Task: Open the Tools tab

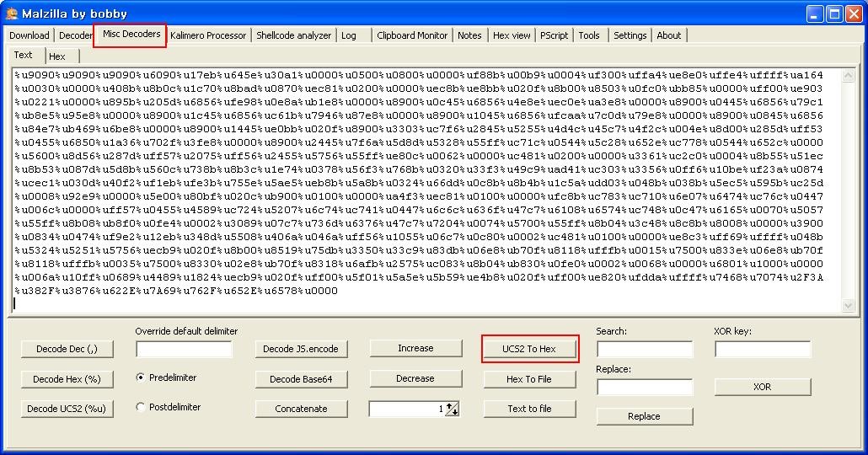Action: 589,35
